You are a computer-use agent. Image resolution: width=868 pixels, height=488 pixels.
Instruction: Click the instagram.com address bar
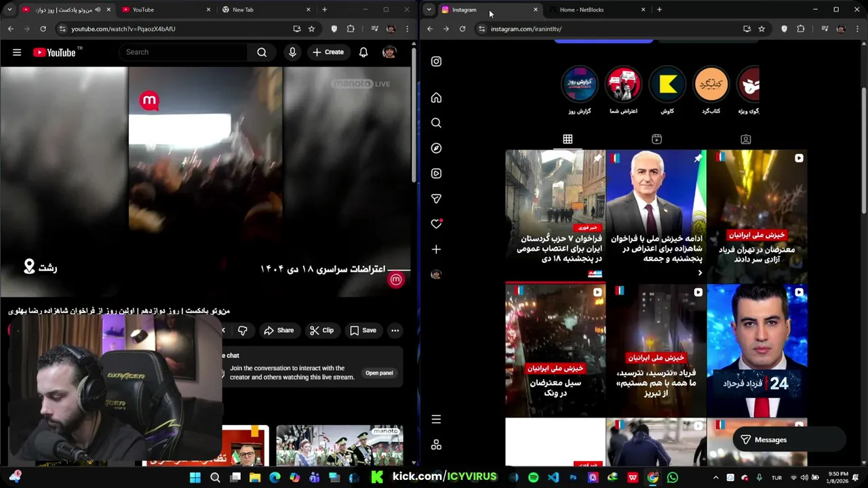pos(610,28)
